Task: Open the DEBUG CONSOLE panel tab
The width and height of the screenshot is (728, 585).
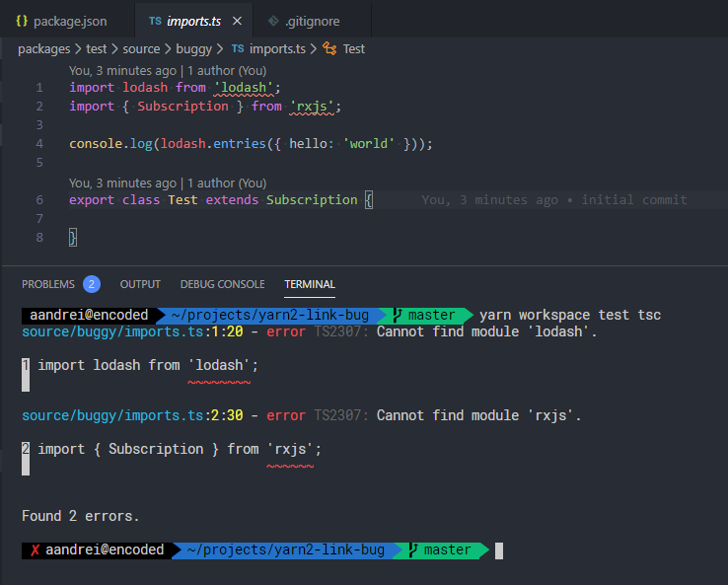Action: [222, 284]
